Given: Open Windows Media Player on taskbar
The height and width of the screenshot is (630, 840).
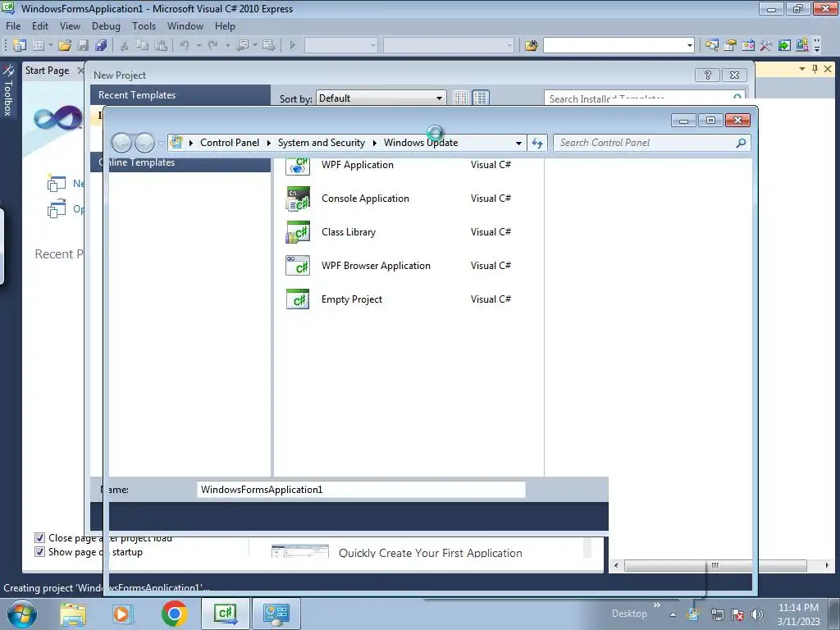Looking at the screenshot, I should (x=122, y=614).
